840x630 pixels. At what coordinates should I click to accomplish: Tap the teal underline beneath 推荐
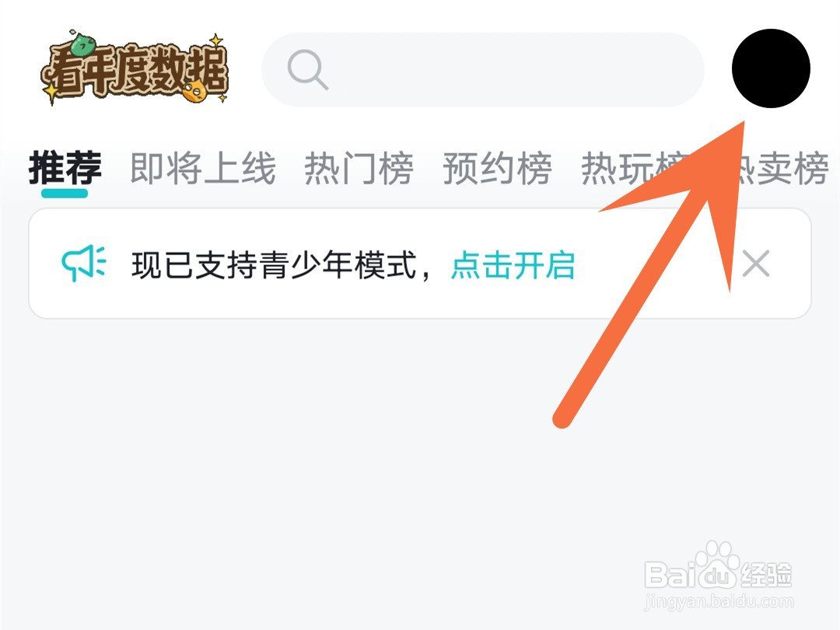tap(65, 193)
